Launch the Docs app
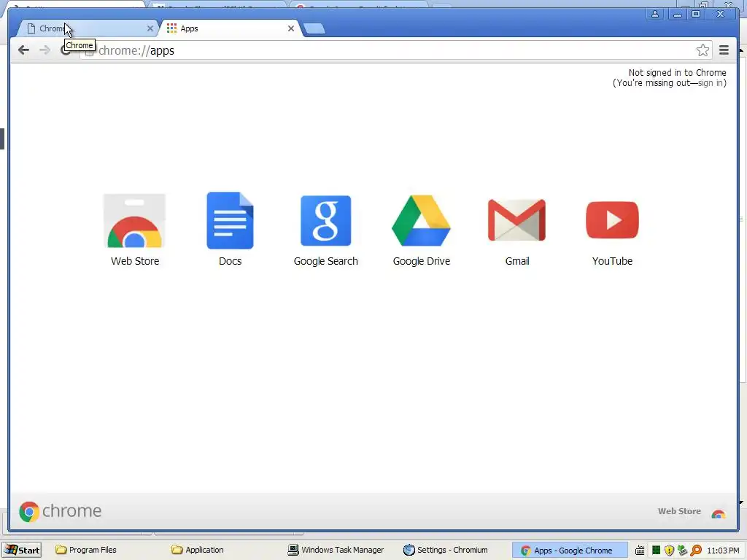Screen dimensions: 747x560 pyautogui.click(x=230, y=220)
